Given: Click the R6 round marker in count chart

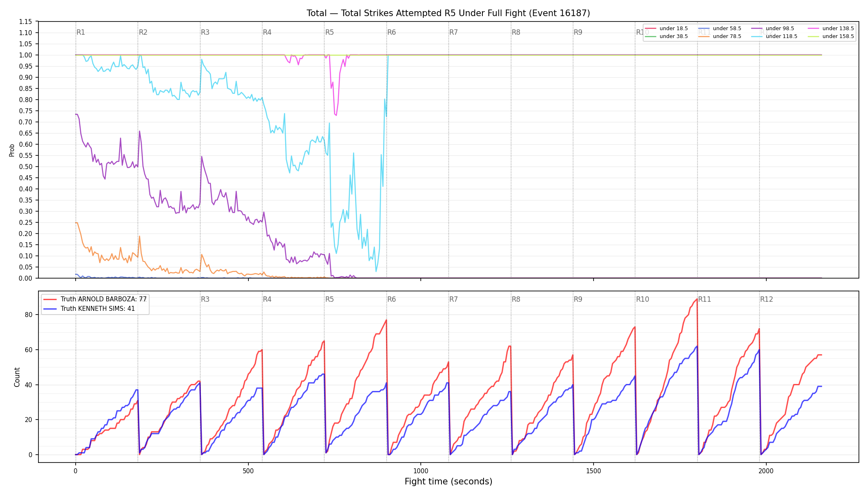Looking at the screenshot, I should (392, 299).
